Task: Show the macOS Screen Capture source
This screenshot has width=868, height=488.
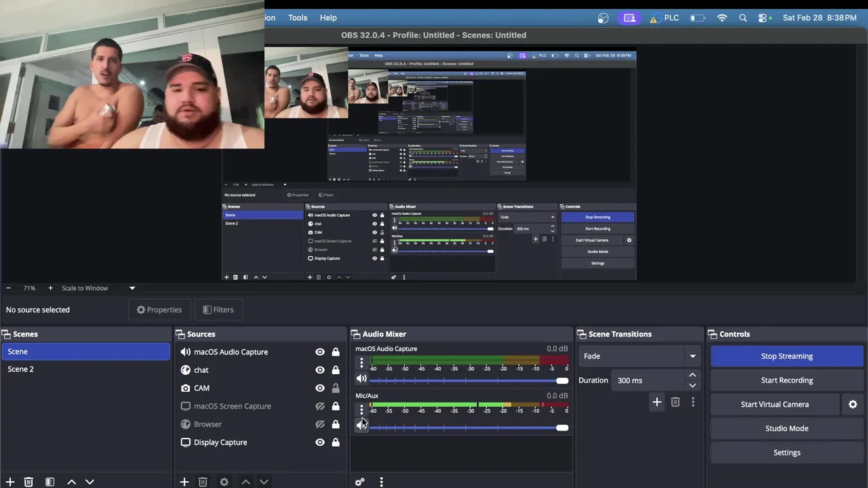Action: (320, 406)
